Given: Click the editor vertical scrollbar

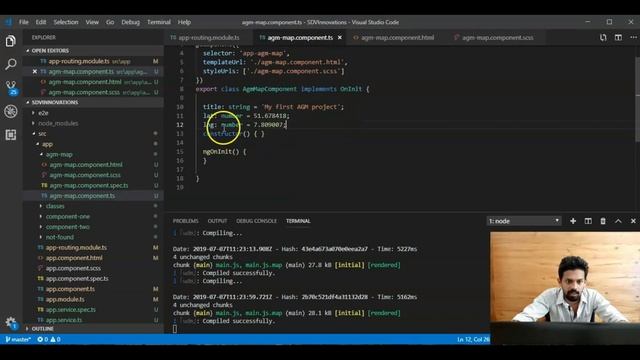Looking at the screenshot, I should 637,100.
